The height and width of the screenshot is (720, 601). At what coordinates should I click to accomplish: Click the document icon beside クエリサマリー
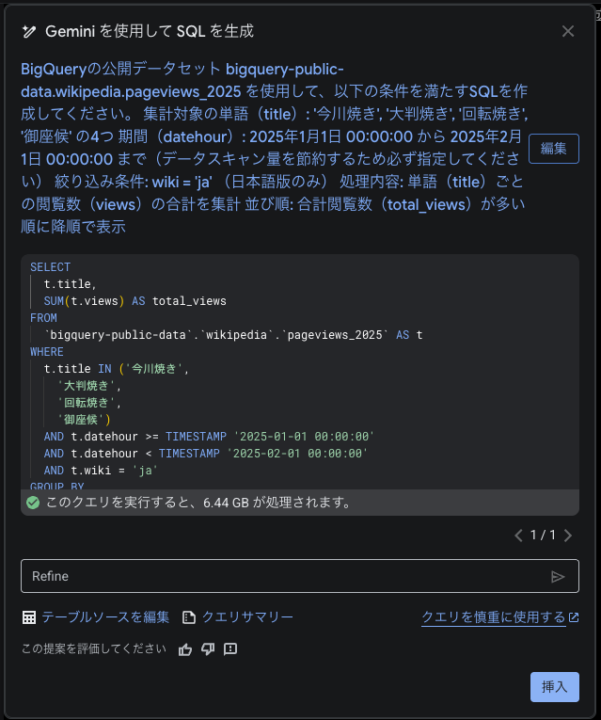click(189, 618)
